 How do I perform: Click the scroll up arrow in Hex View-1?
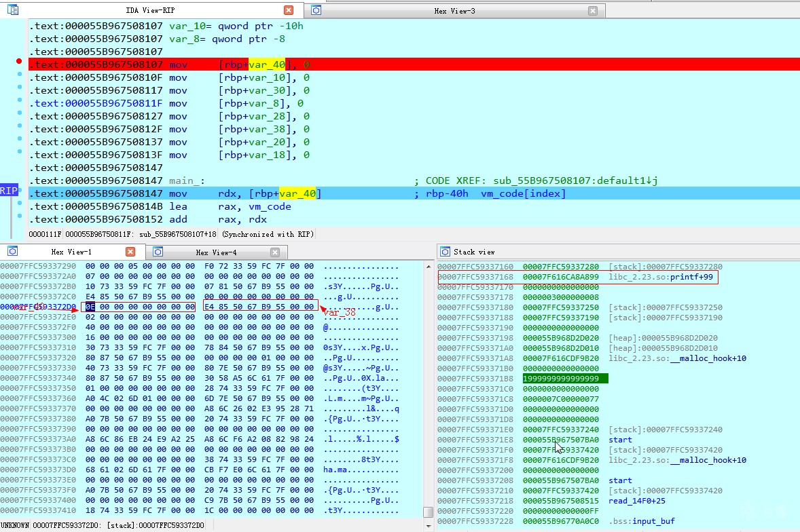[428, 267]
